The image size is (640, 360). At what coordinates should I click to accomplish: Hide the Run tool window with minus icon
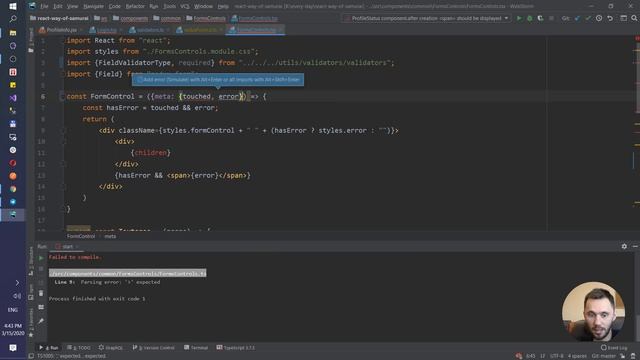pyautogui.click(x=635, y=246)
